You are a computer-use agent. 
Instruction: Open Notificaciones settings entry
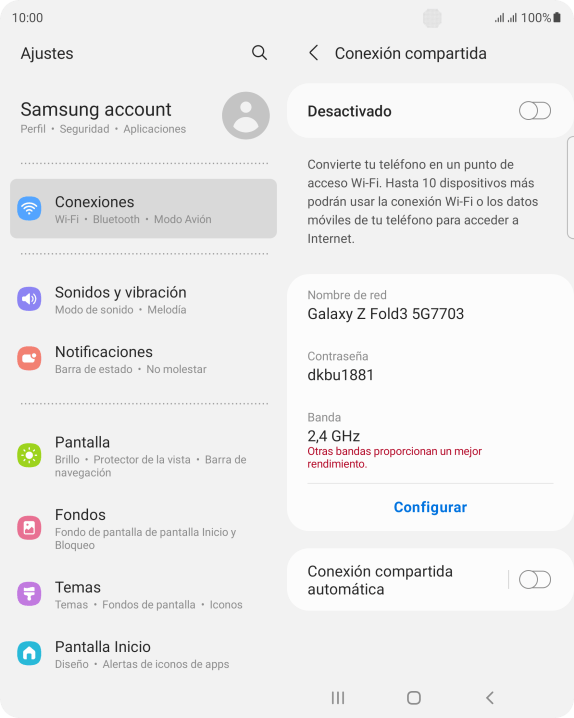click(x=143, y=359)
